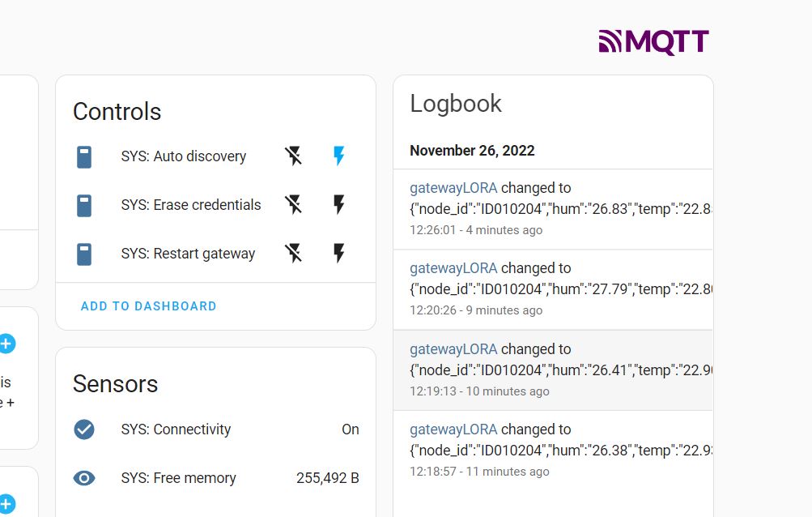Viewport: 812px width, 517px height.
Task: Click the Restart gateway device icon
Action: click(84, 254)
